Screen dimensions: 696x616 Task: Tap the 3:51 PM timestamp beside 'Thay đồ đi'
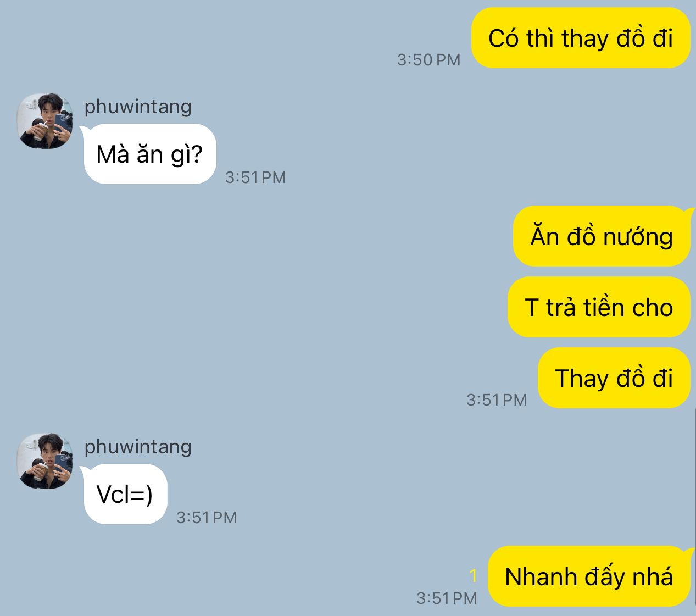coord(497,399)
